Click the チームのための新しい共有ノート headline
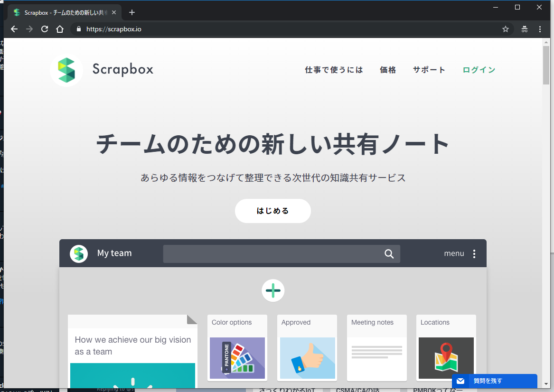This screenshot has height=392, width=554. (273, 144)
